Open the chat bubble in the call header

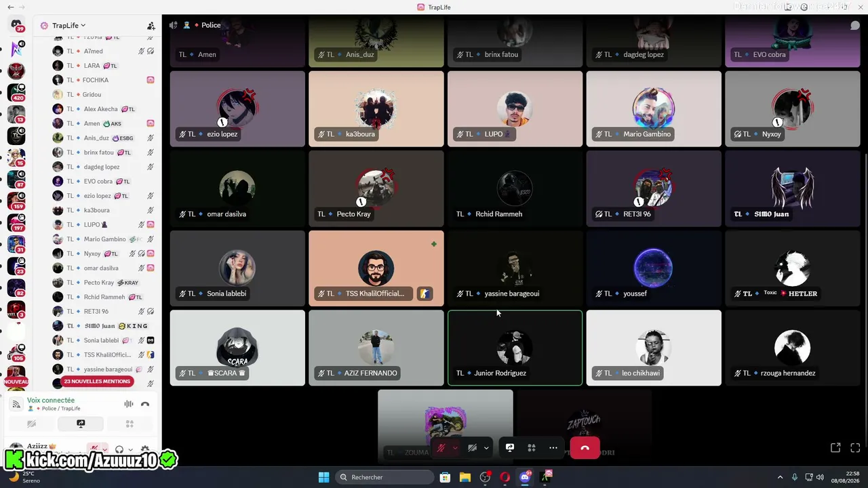855,25
